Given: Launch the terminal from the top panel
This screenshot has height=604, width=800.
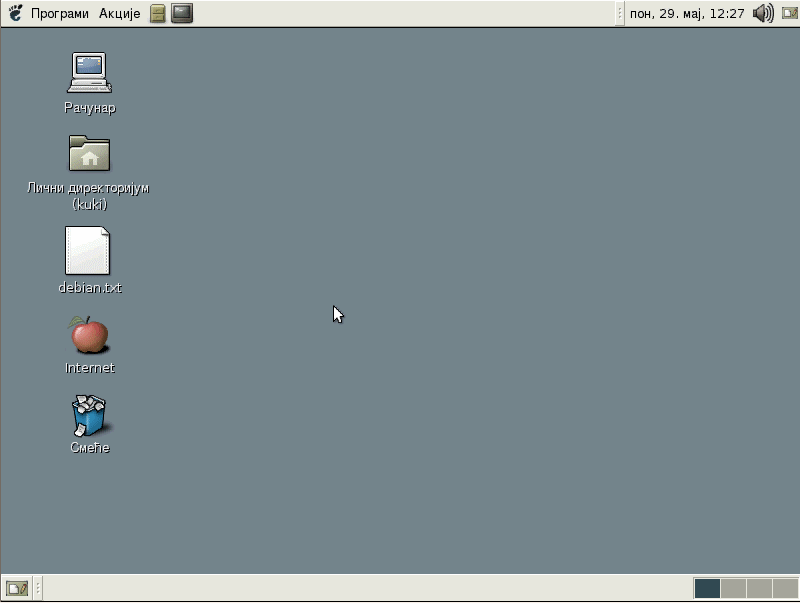Looking at the screenshot, I should 182,13.
